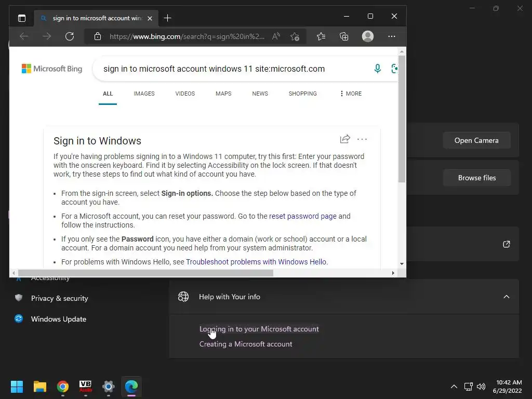The height and width of the screenshot is (399, 532).
Task: Open the Favorites list in Edge
Action: tap(321, 36)
